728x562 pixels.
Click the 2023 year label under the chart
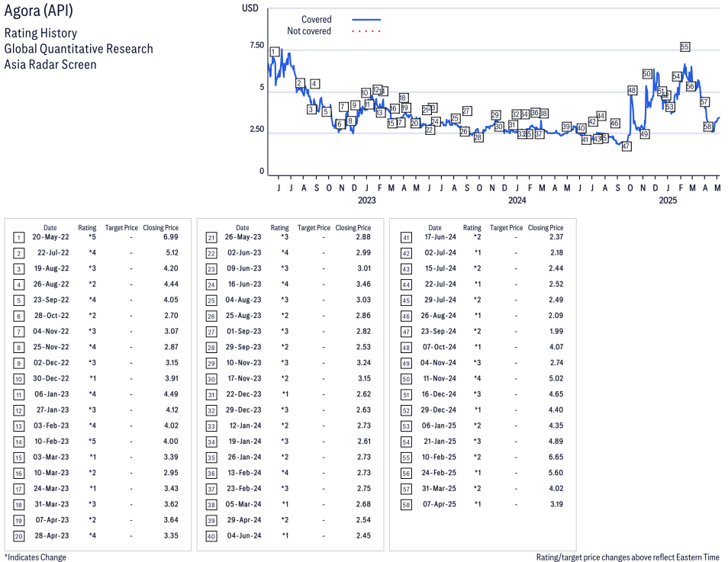point(366,201)
